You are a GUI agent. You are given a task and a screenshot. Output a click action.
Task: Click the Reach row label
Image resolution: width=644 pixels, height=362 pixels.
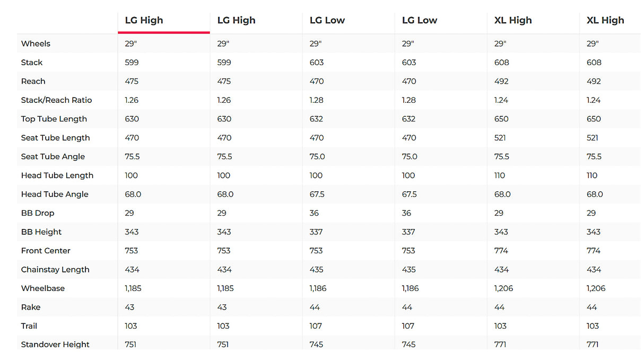click(33, 81)
